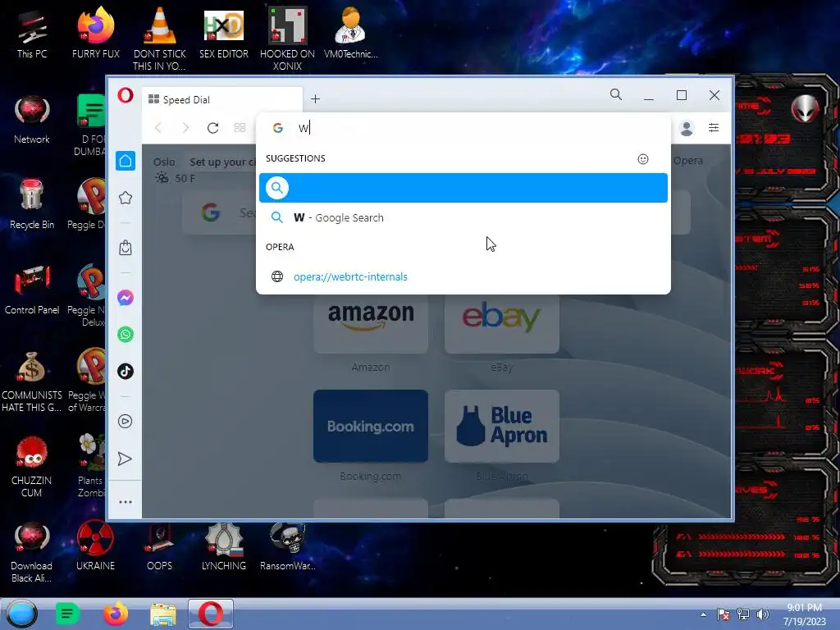840x630 pixels.
Task: Open TikTok in the Opera sidebar
Action: [126, 372]
